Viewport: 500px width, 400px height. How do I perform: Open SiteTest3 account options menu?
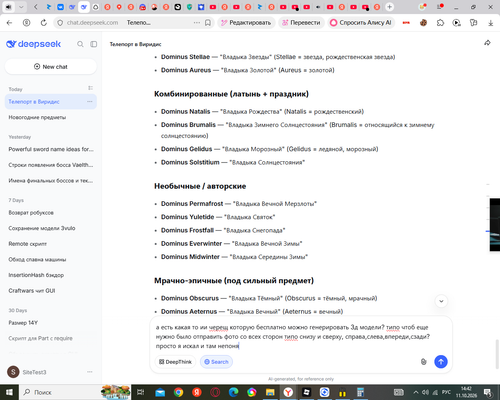point(90,372)
